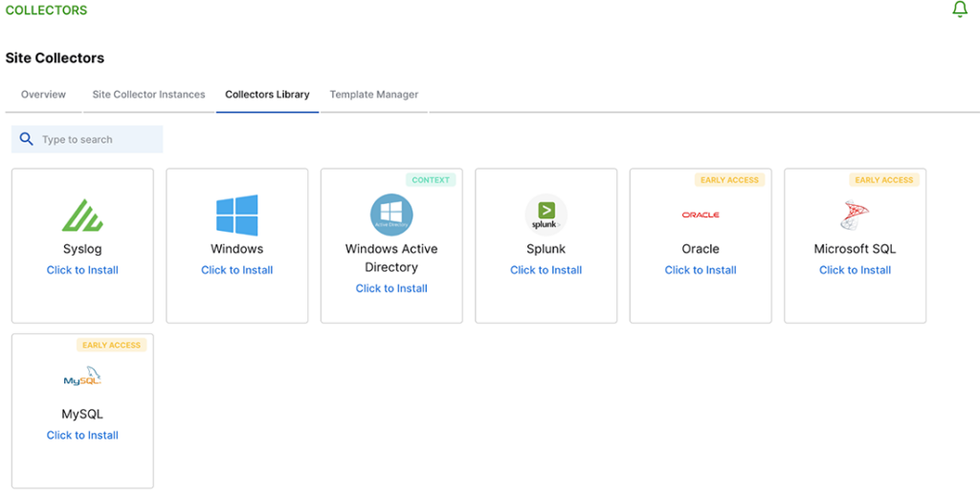Choose the Splunk logo icon
This screenshot has width=980, height=499.
pos(546,215)
